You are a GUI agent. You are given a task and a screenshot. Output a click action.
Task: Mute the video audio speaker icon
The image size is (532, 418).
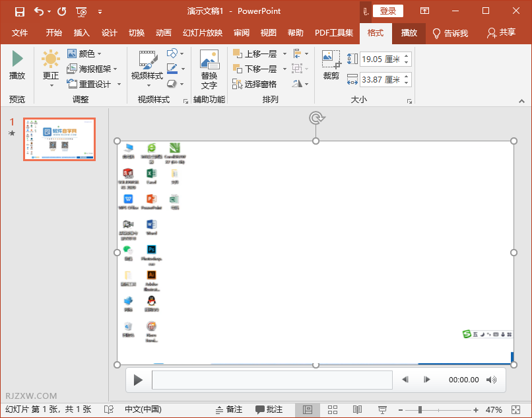(x=491, y=380)
